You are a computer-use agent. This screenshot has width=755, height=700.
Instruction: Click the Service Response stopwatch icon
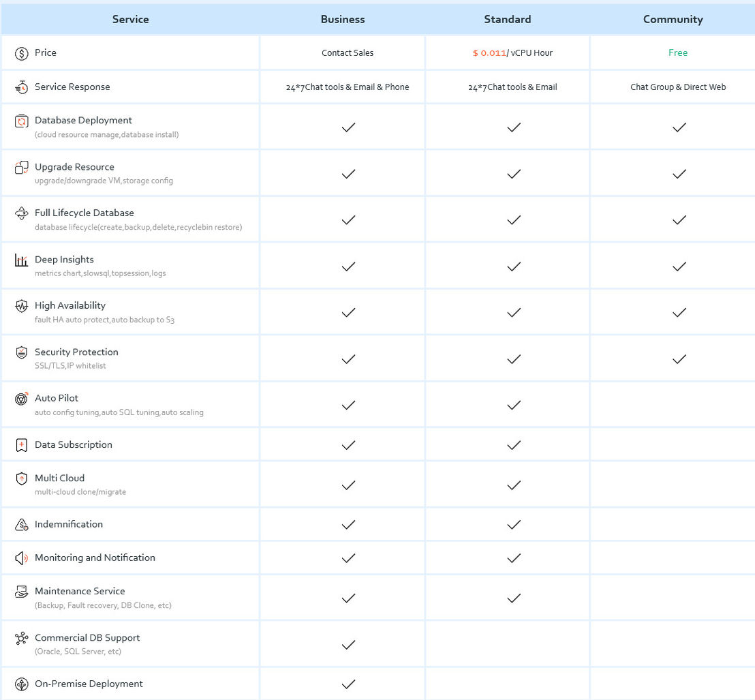[21, 87]
